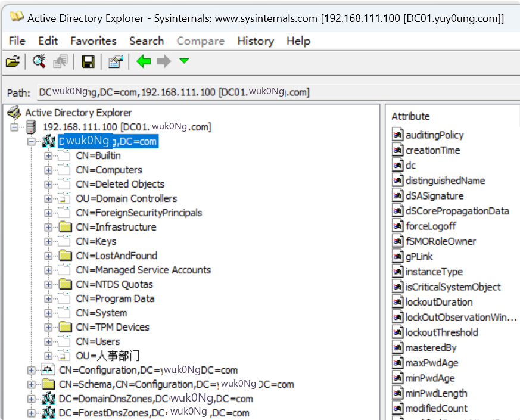Screen dimensions: 520x420
Task: Select the dSASignature attribute
Action: [434, 196]
